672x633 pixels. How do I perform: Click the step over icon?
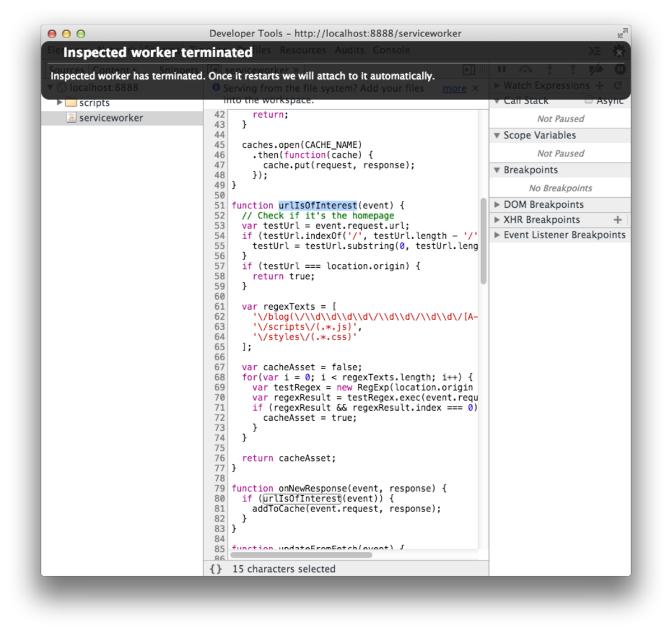(525, 69)
